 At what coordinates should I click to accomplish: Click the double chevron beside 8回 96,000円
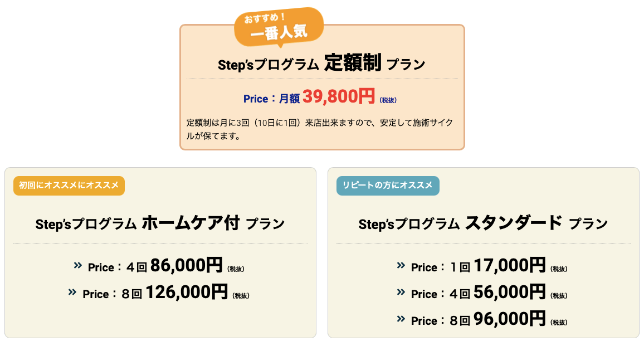click(401, 319)
